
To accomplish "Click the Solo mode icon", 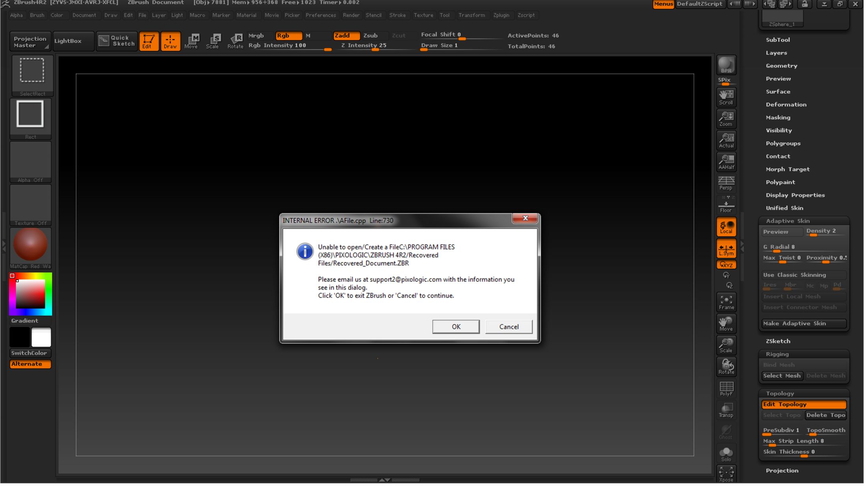I will pos(726,453).
